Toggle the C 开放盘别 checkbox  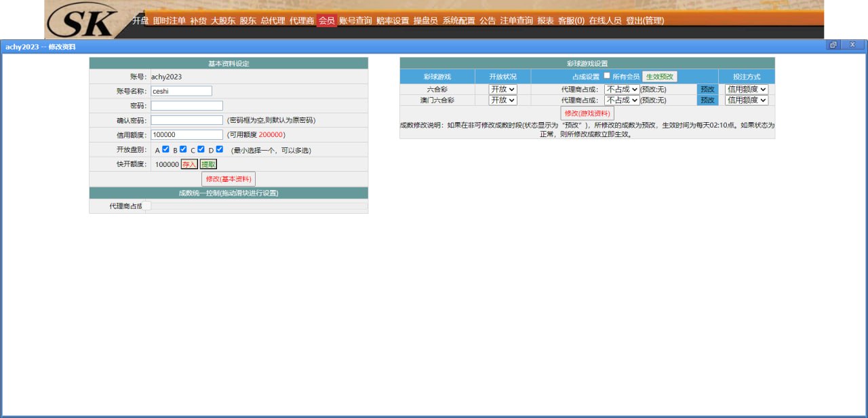click(201, 149)
